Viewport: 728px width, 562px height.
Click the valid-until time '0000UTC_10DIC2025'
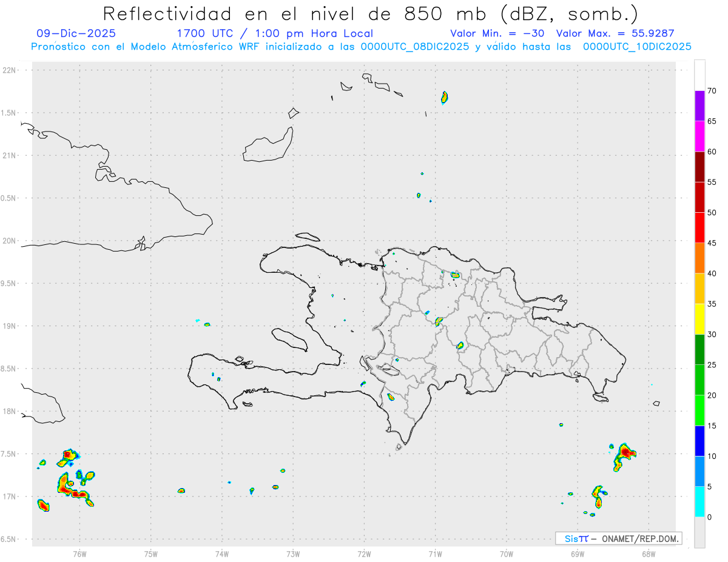pos(637,47)
